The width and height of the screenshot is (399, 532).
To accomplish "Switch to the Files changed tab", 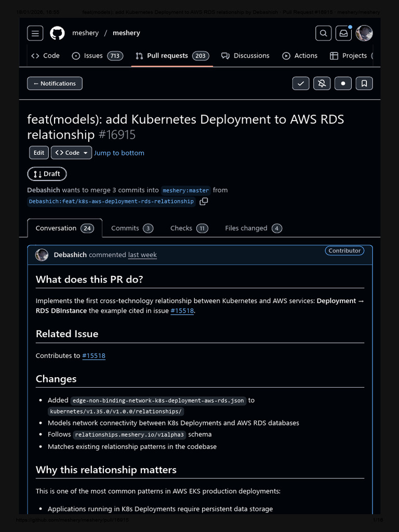I will [x=254, y=229].
